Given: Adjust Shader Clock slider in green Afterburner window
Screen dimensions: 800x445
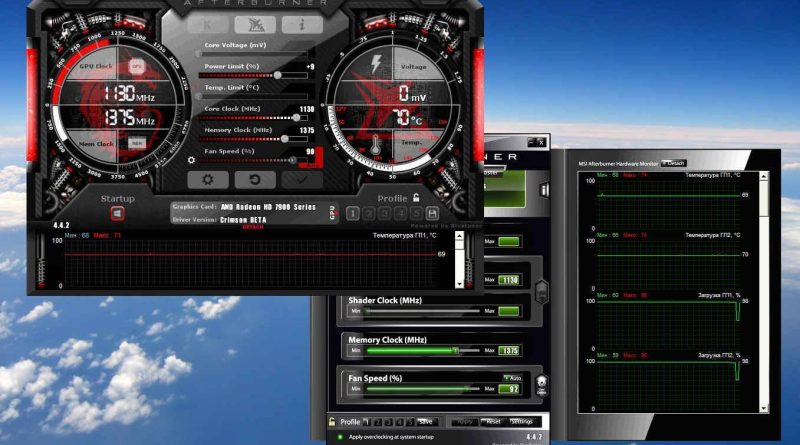Looking at the screenshot, I should [422, 311].
